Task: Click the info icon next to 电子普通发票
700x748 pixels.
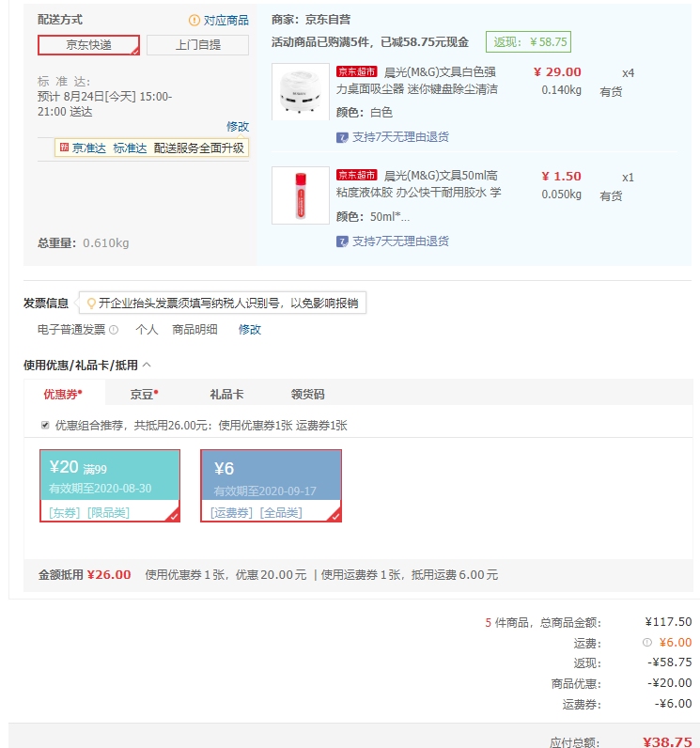Action: 114,330
